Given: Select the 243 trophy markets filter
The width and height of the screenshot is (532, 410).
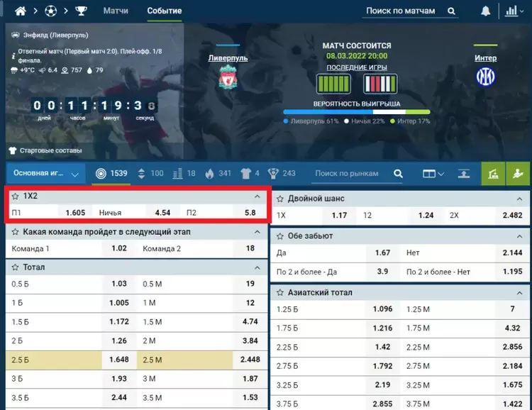Looking at the screenshot, I should click(282, 174).
